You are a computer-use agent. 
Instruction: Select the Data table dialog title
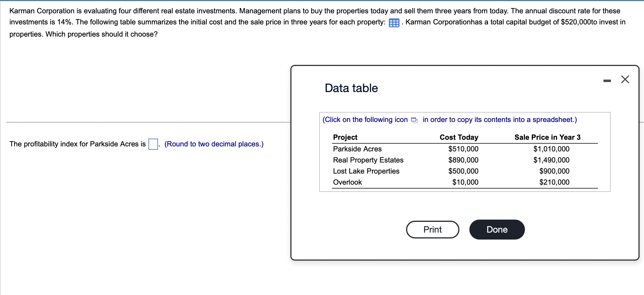351,88
